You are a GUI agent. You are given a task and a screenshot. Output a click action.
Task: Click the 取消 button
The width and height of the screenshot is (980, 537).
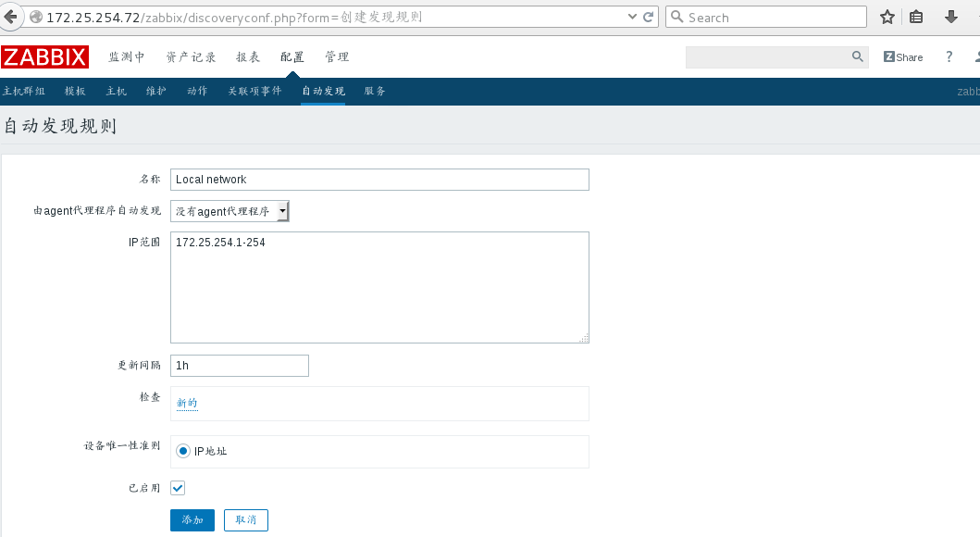[245, 520]
